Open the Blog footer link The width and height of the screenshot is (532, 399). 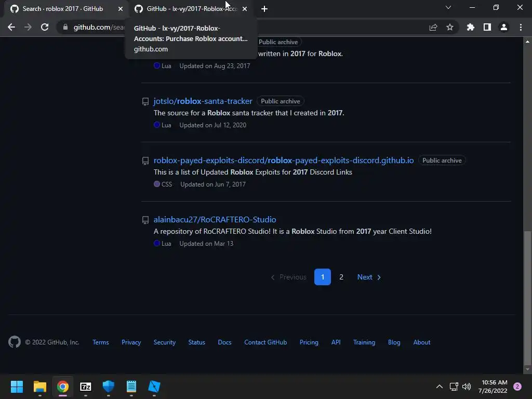point(394,342)
